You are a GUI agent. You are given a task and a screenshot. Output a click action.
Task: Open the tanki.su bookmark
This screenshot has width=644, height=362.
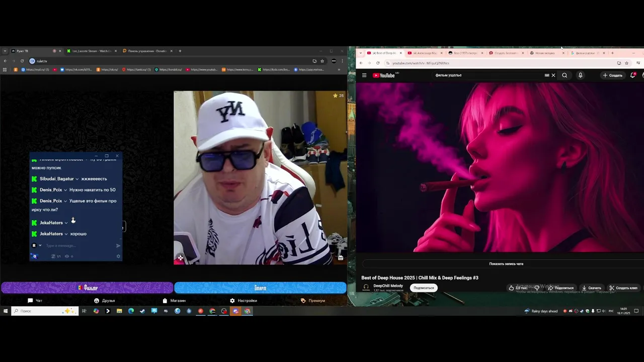tap(136, 69)
